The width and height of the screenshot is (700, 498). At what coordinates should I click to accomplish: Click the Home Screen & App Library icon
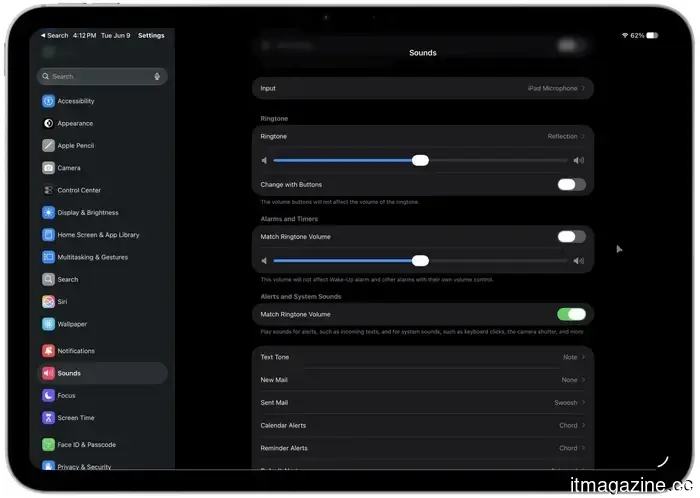tap(48, 235)
